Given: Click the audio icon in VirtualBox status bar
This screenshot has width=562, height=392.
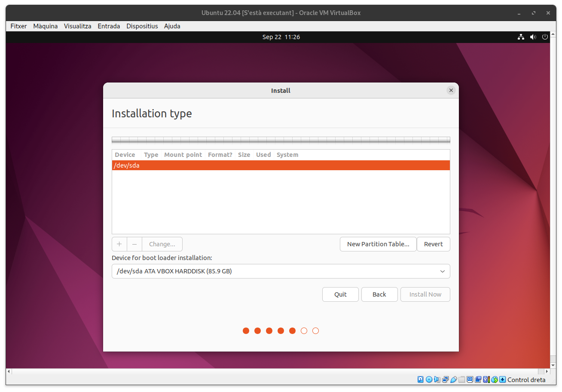Looking at the screenshot, I should [x=437, y=380].
